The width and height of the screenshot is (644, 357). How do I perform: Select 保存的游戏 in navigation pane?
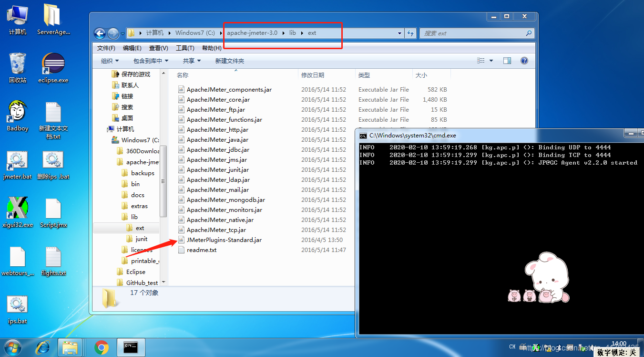pos(136,74)
